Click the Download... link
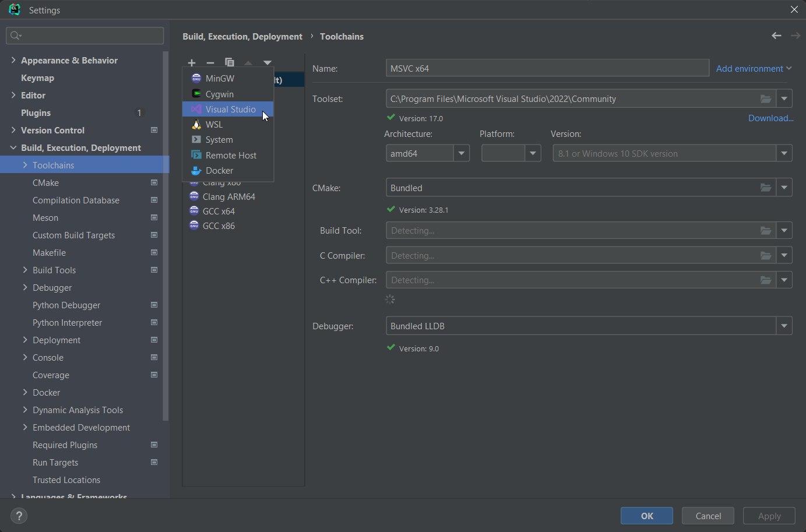Viewport: 806px width, 532px height. click(x=770, y=118)
